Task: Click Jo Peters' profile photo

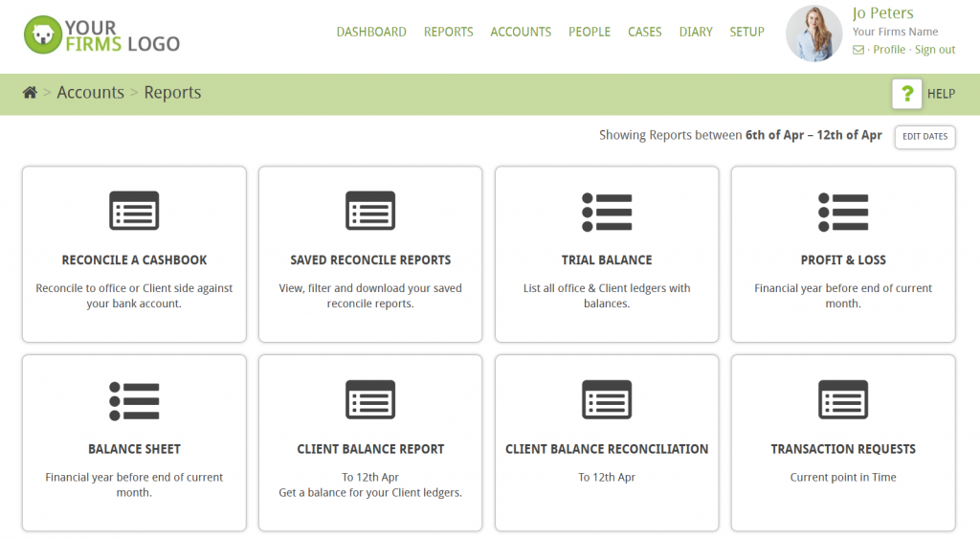Action: coord(813,34)
